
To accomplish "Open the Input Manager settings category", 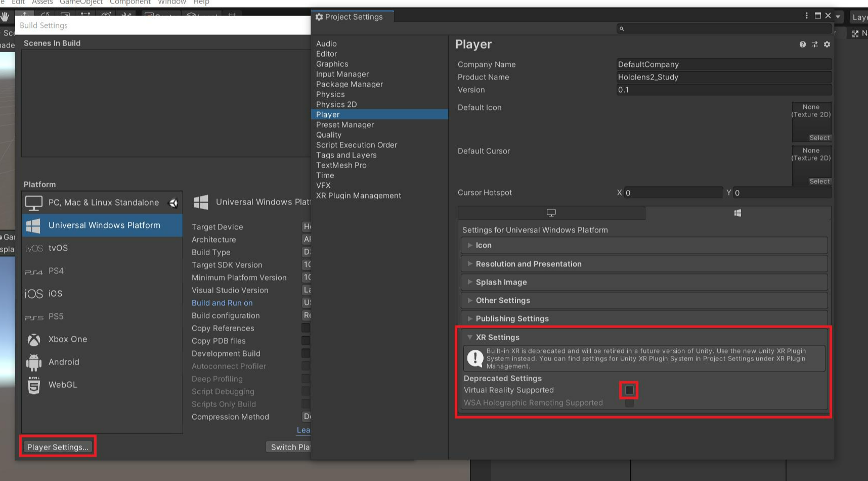I will pos(379,74).
